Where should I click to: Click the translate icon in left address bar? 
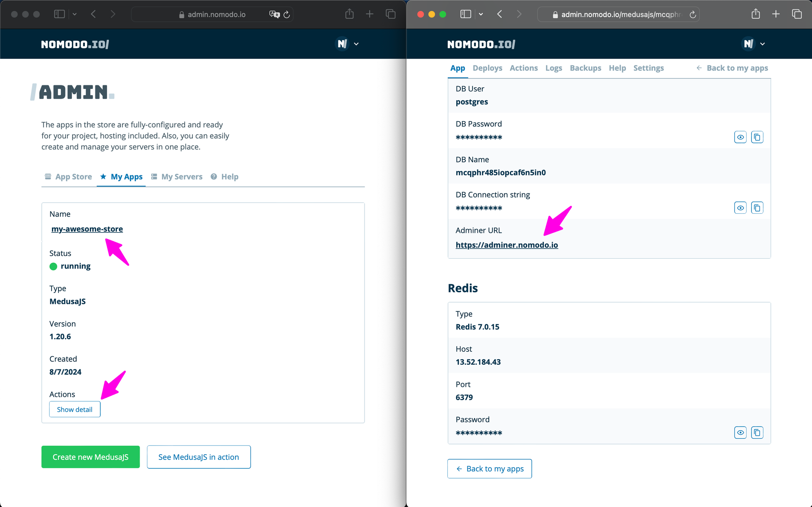coord(274,15)
